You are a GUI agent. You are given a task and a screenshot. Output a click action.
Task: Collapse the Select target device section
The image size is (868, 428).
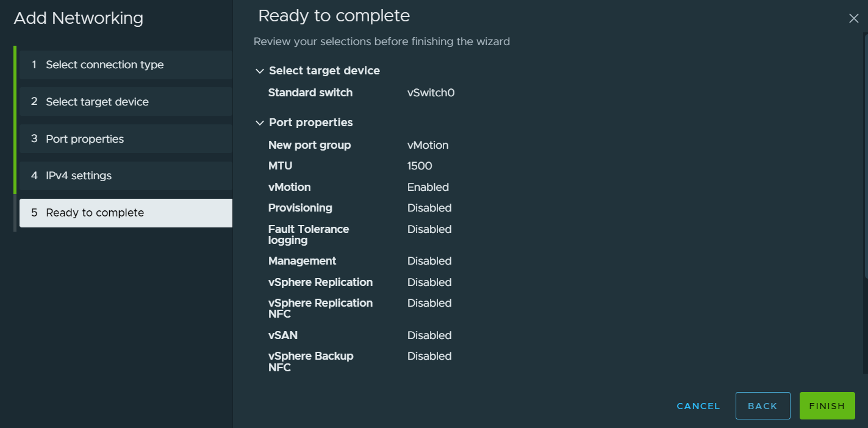pos(260,71)
